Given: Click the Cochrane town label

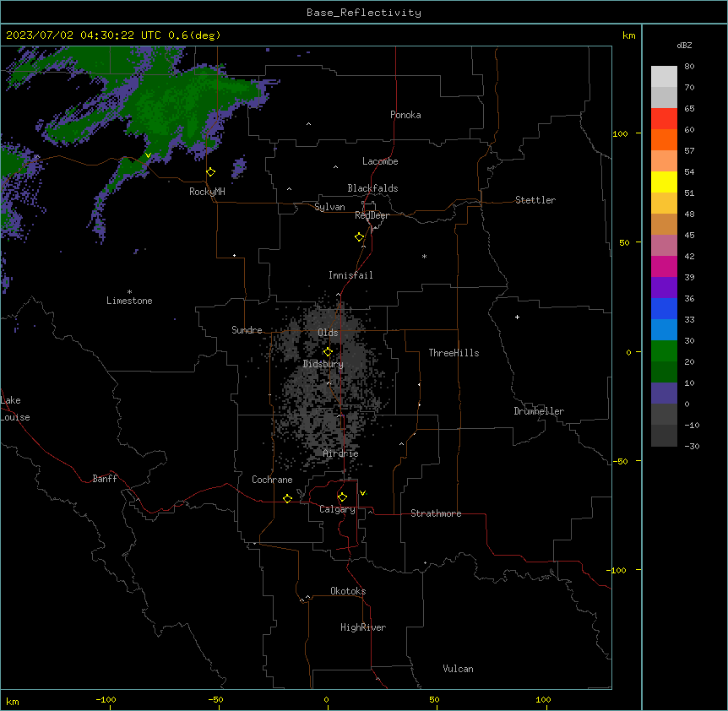Looking at the screenshot, I should [x=272, y=480].
